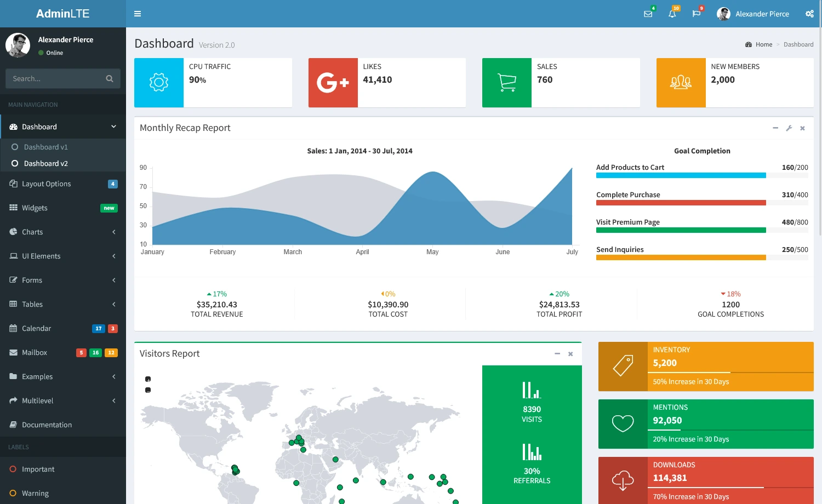Open the Widgets sidebar menu item
Screen dimensions: 822x504
(35, 208)
